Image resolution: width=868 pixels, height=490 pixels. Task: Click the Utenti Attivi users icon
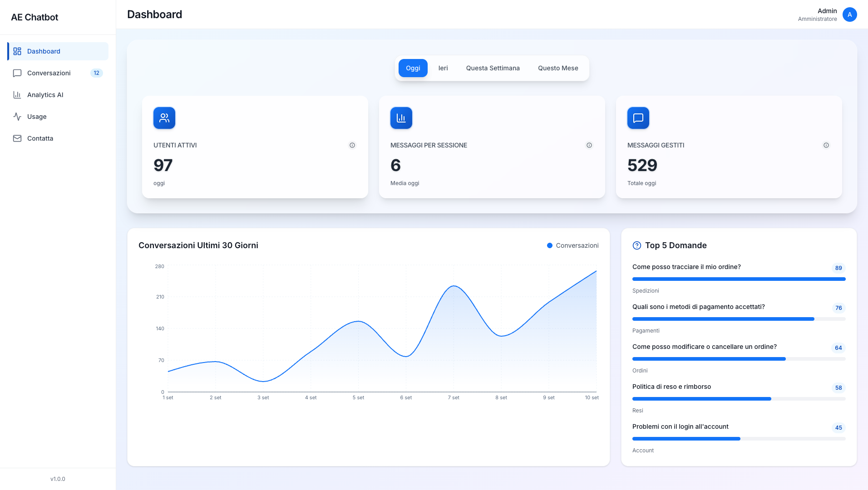(x=164, y=118)
